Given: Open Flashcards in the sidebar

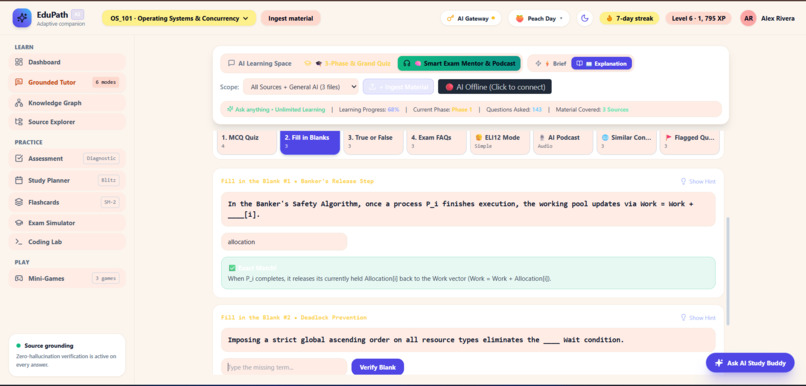Looking at the screenshot, I should (x=67, y=203).
